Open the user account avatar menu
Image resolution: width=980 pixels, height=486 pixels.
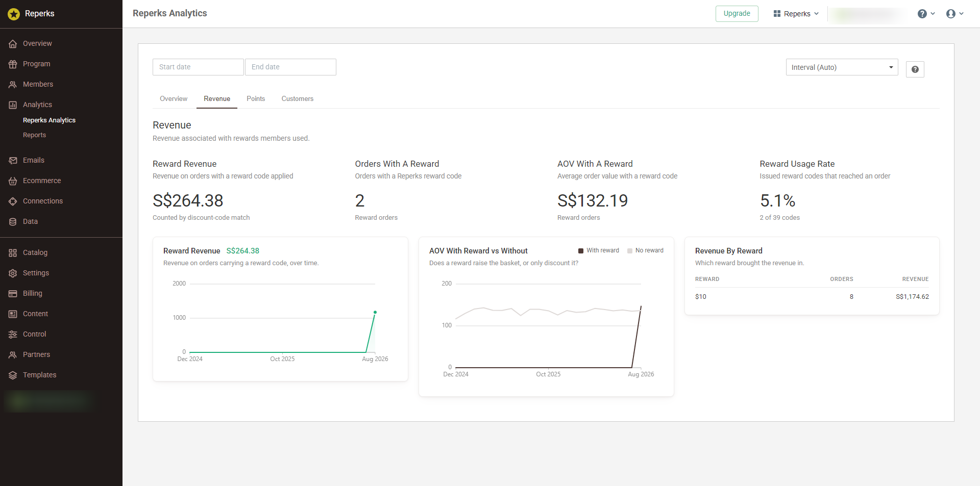(950, 14)
